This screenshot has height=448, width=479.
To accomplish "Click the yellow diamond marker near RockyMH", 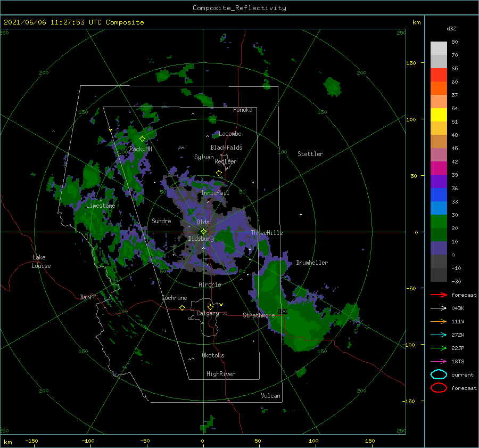I will [142, 139].
